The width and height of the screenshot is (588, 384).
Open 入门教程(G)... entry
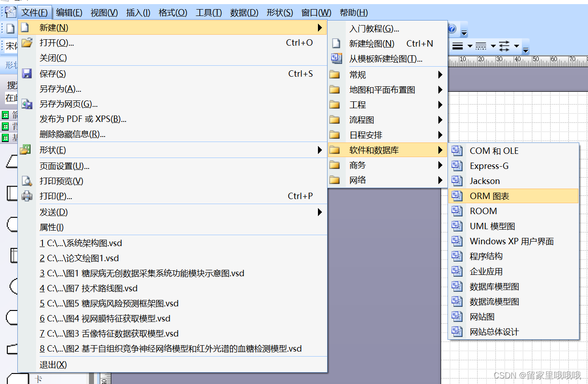pos(388,29)
